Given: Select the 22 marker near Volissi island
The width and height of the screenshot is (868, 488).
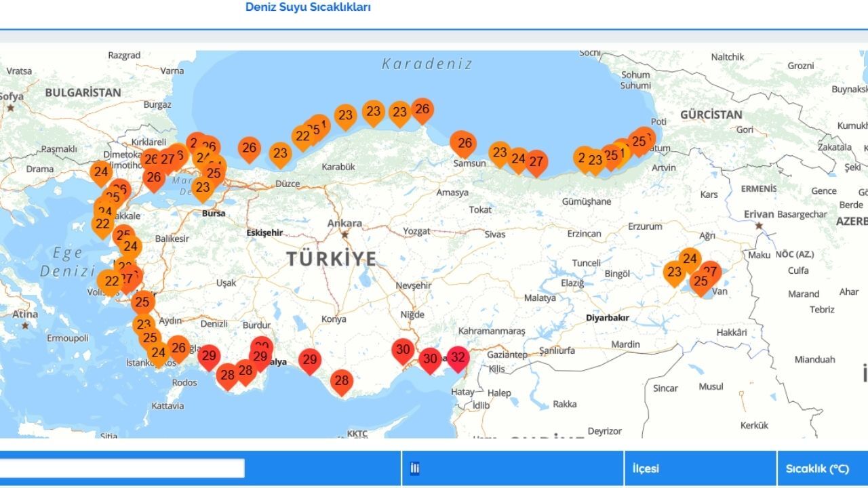Looking at the screenshot, I should coord(111,282).
